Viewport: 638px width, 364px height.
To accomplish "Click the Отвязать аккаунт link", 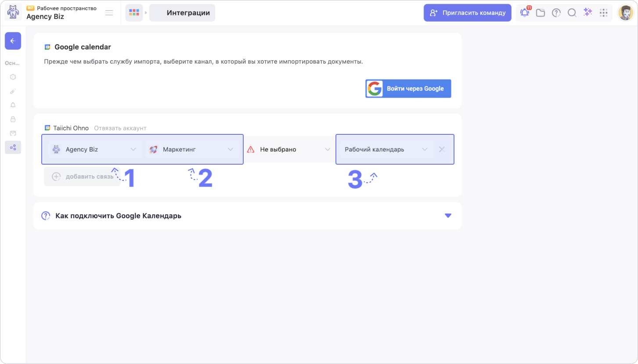I will click(x=120, y=128).
